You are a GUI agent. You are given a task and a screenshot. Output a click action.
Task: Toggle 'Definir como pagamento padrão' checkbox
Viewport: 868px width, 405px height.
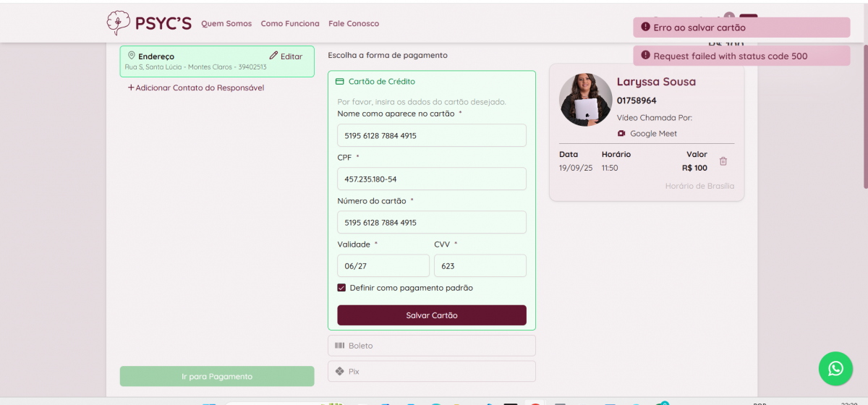pos(342,288)
